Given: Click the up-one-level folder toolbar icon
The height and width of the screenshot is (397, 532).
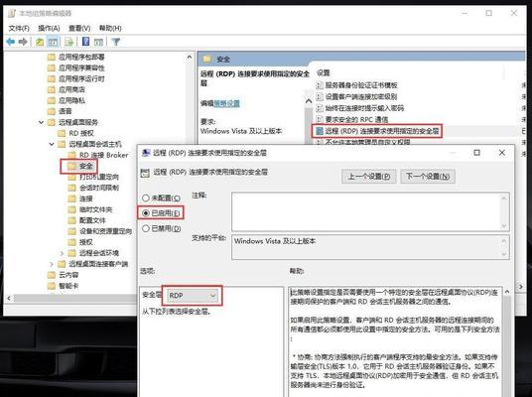Looking at the screenshot, I should [40, 42].
